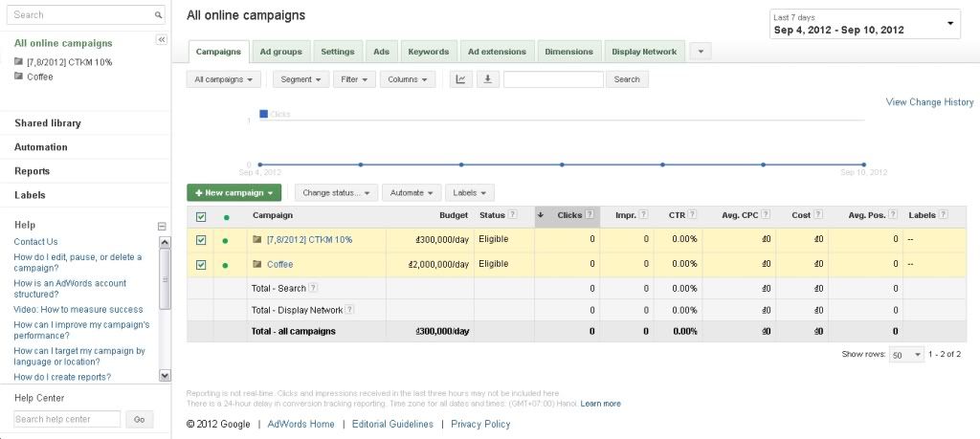980x439 pixels.
Task: Click the Help list scrollbar thumb
Action: 165,278
